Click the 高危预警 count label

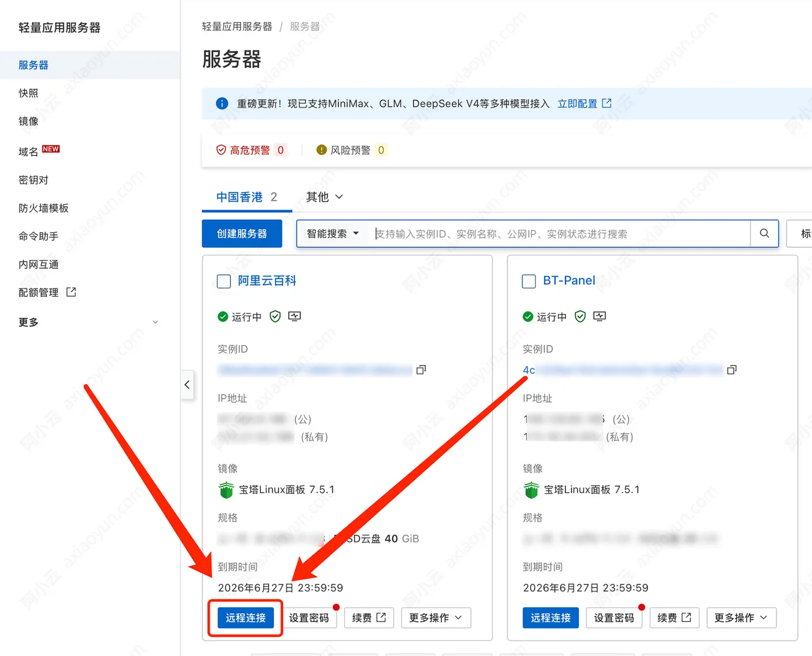(x=281, y=150)
